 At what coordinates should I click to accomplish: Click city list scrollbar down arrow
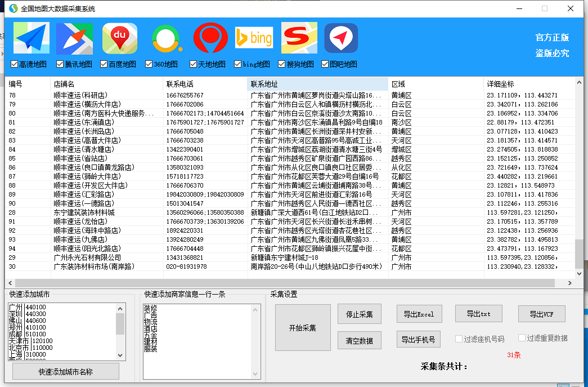point(120,355)
